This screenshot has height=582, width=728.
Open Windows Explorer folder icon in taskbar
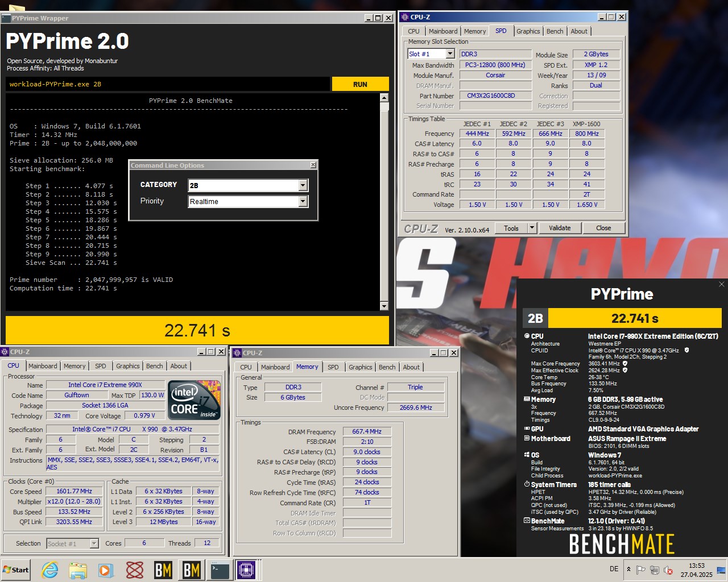coord(78,569)
